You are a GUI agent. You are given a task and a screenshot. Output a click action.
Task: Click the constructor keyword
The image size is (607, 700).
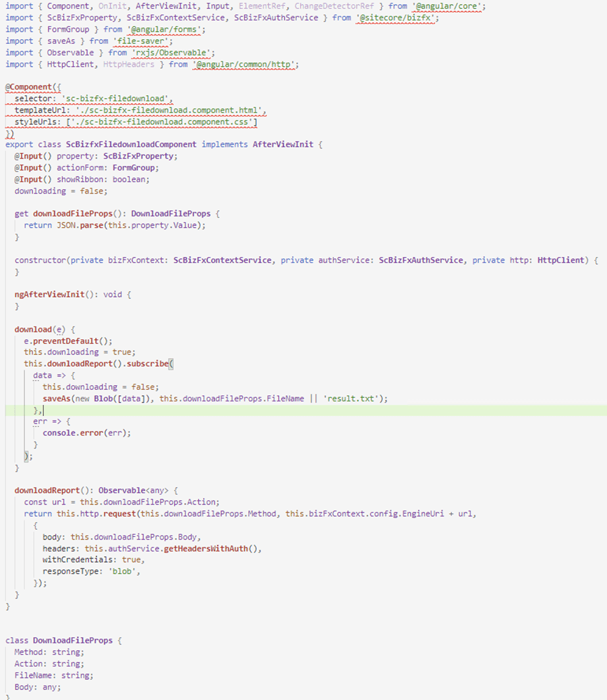tap(40, 260)
